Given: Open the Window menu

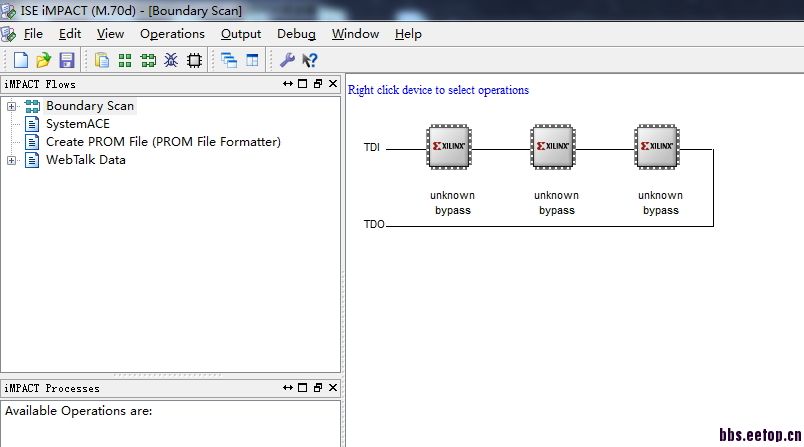Looking at the screenshot, I should pyautogui.click(x=355, y=34).
